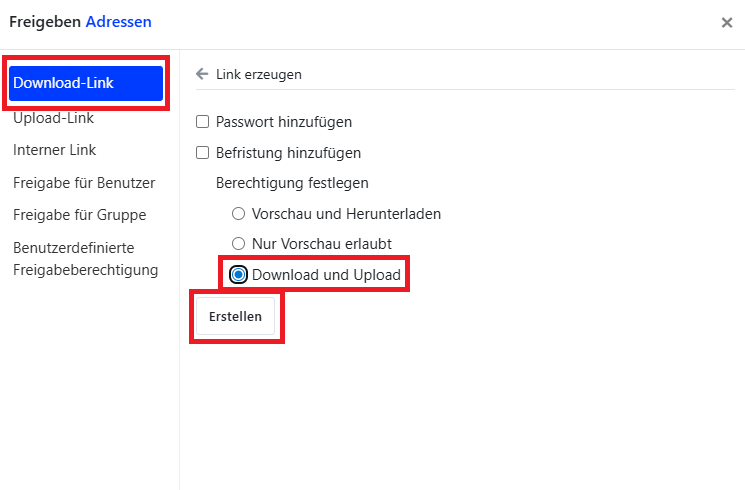Viewport: 745px width, 490px height.
Task: Close the Freigeben dialog with X
Action: click(726, 22)
